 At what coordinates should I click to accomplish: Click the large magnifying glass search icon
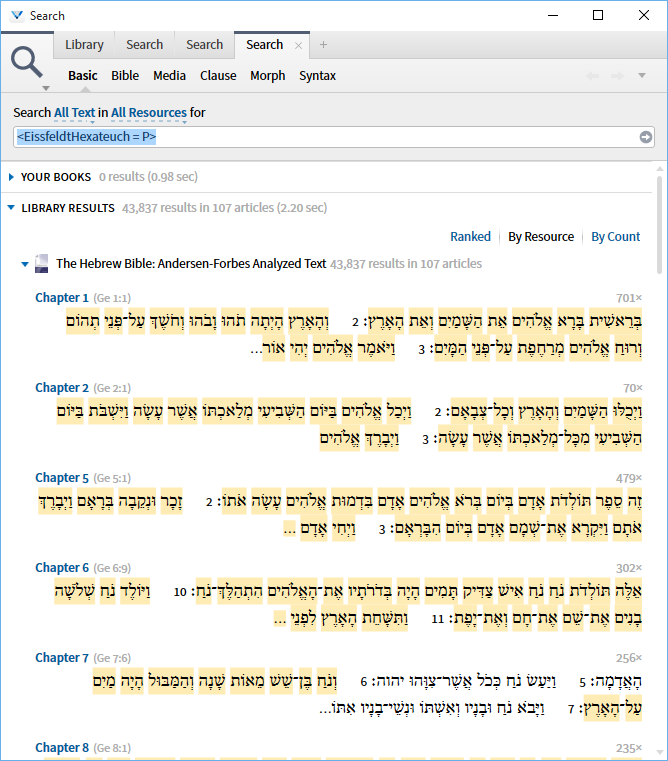pyautogui.click(x=27, y=62)
